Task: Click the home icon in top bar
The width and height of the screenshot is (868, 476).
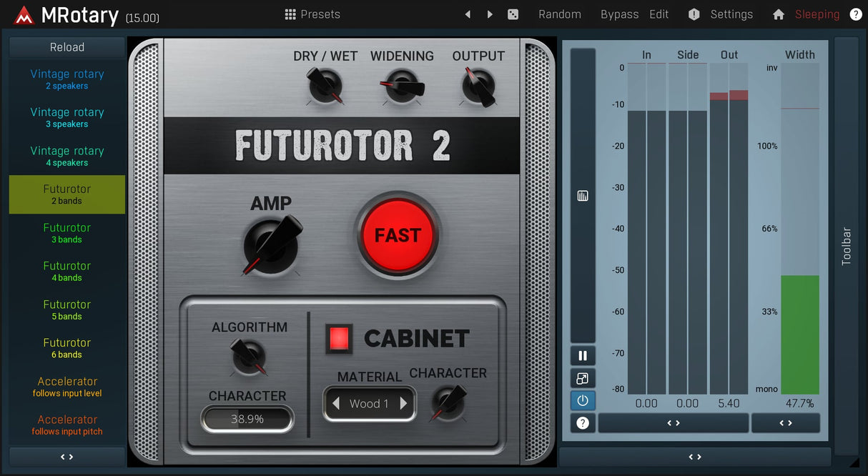Action: (779, 14)
